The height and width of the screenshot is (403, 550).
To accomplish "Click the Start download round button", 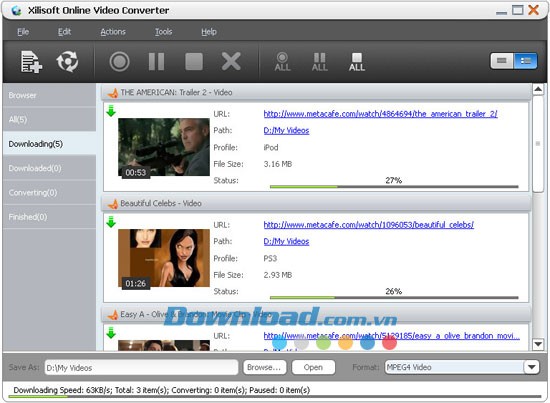I will pyautogui.click(x=120, y=62).
